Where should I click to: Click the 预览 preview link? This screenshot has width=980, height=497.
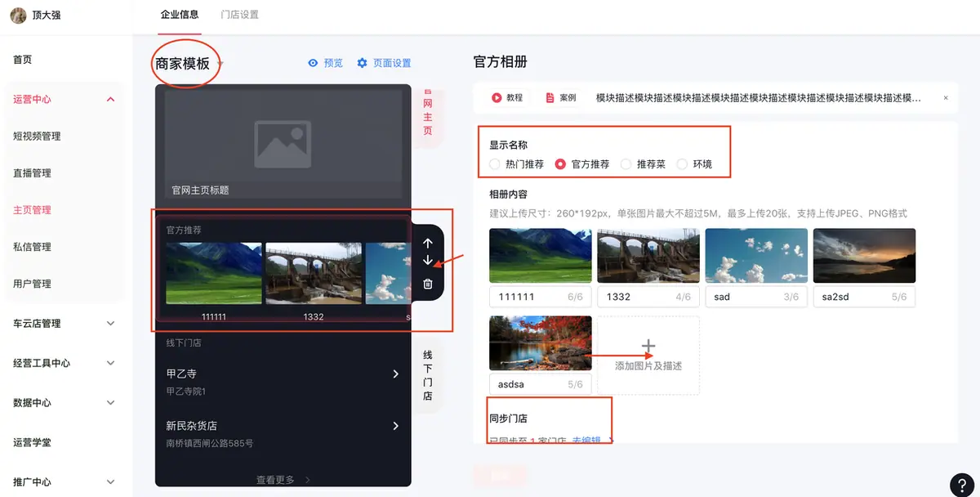[333, 63]
